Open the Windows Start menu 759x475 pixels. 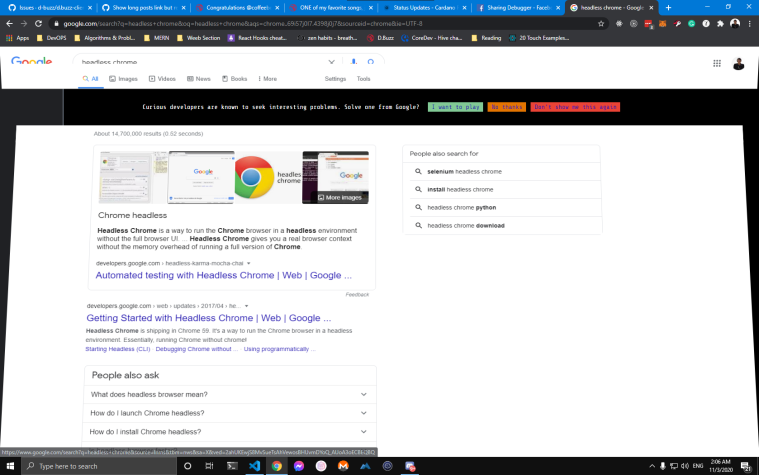pos(10,466)
